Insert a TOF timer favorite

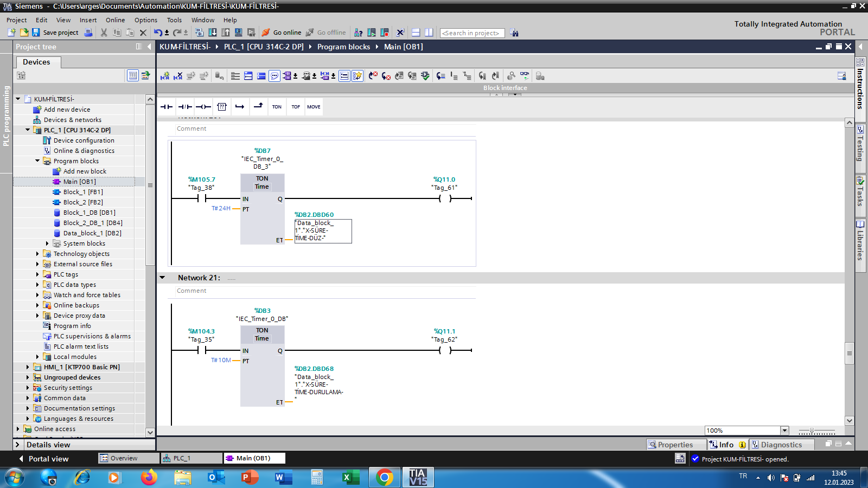(296, 107)
